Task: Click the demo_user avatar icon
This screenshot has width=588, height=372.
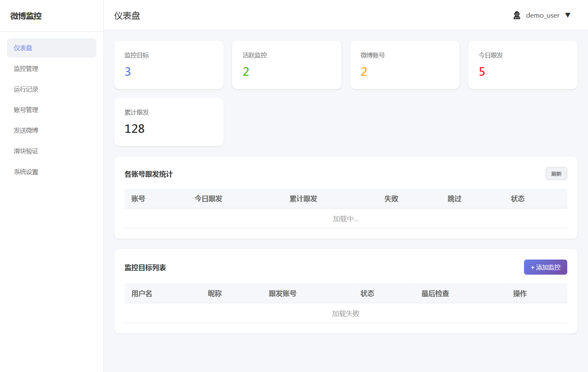Action: (x=517, y=15)
